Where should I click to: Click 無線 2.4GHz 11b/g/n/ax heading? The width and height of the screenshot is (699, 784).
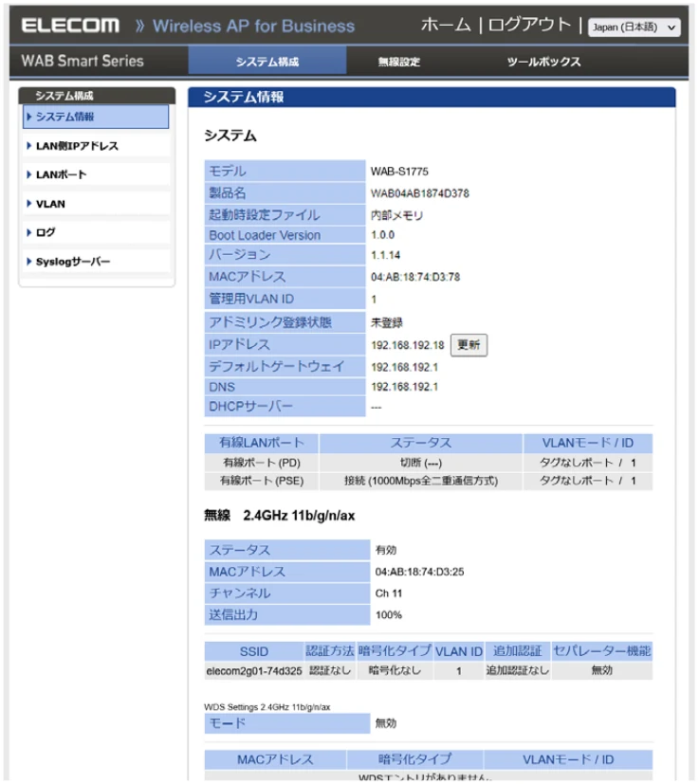[279, 516]
